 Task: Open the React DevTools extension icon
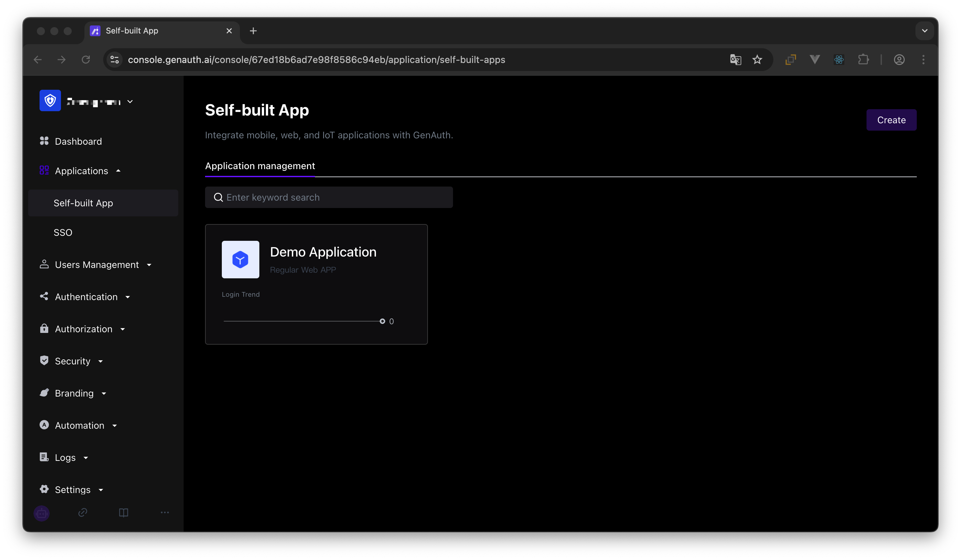coord(839,60)
